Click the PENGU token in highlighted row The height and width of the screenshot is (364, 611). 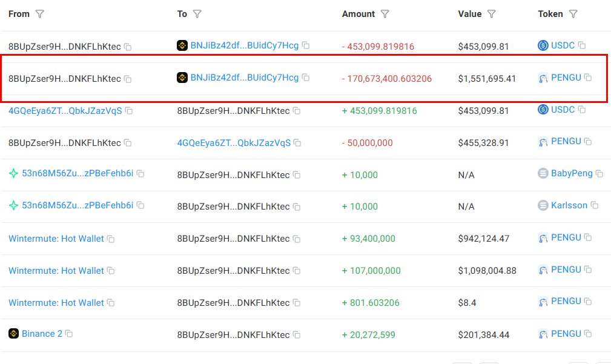click(566, 78)
